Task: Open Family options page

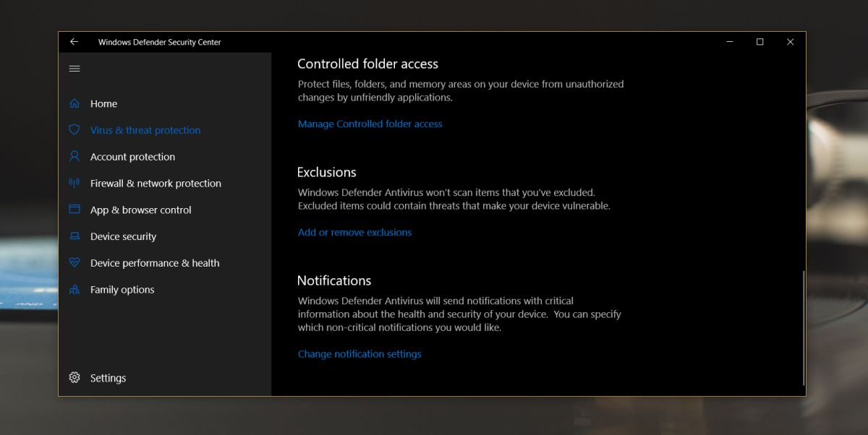Action: [x=122, y=290]
